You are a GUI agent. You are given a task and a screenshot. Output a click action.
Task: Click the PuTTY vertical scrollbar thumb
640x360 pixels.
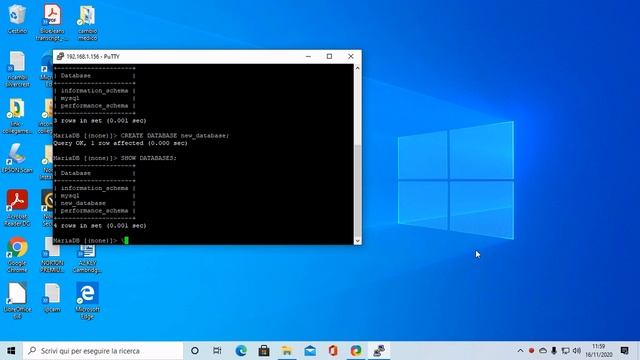click(x=358, y=190)
